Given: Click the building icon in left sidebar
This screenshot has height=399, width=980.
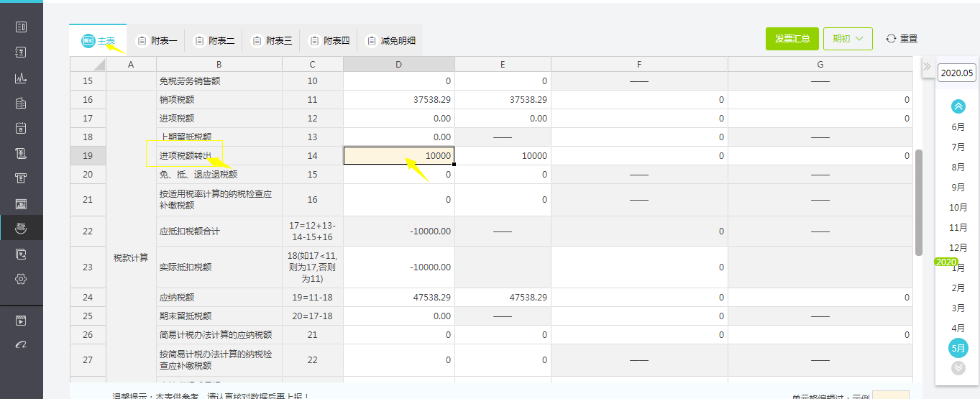Looking at the screenshot, I should (x=21, y=104).
